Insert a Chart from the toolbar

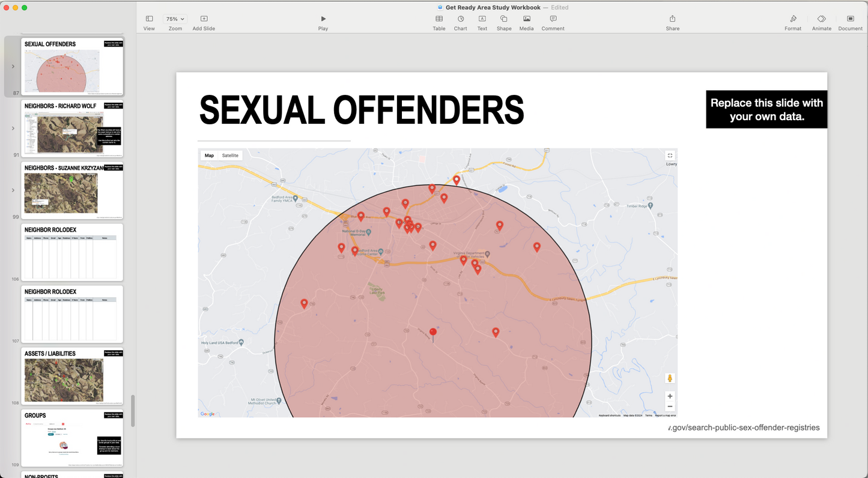click(x=461, y=22)
